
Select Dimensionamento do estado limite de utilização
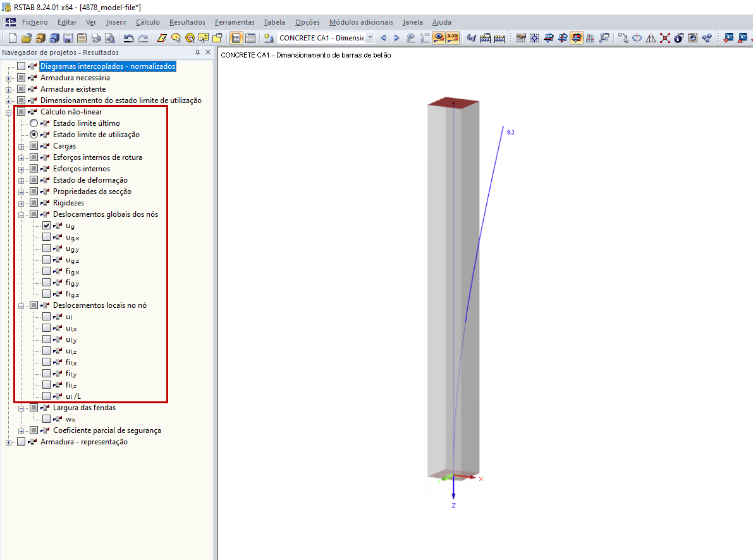pos(121,100)
